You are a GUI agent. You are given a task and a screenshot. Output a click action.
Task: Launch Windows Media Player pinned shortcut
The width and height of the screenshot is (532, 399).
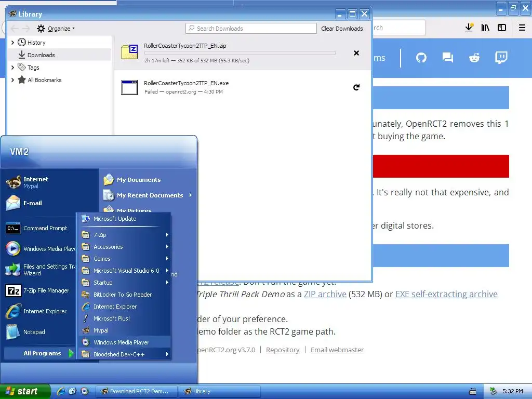click(x=40, y=249)
